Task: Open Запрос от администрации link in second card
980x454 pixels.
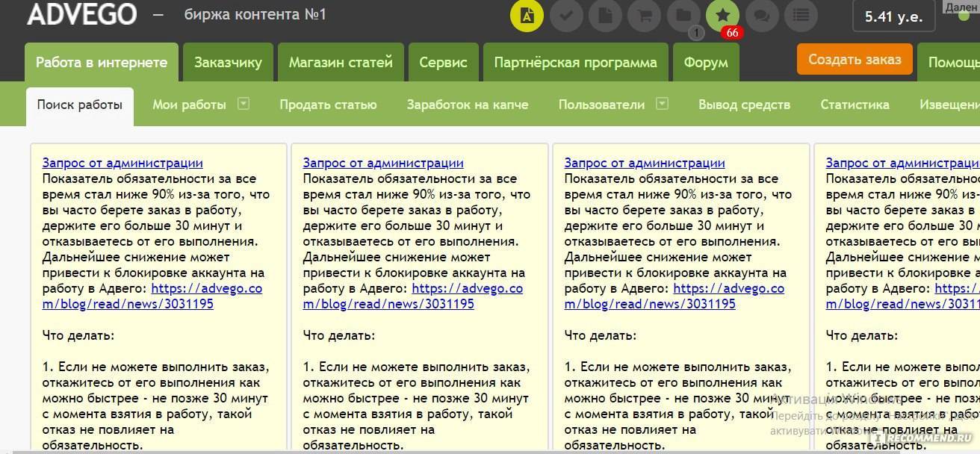Action: (383, 163)
